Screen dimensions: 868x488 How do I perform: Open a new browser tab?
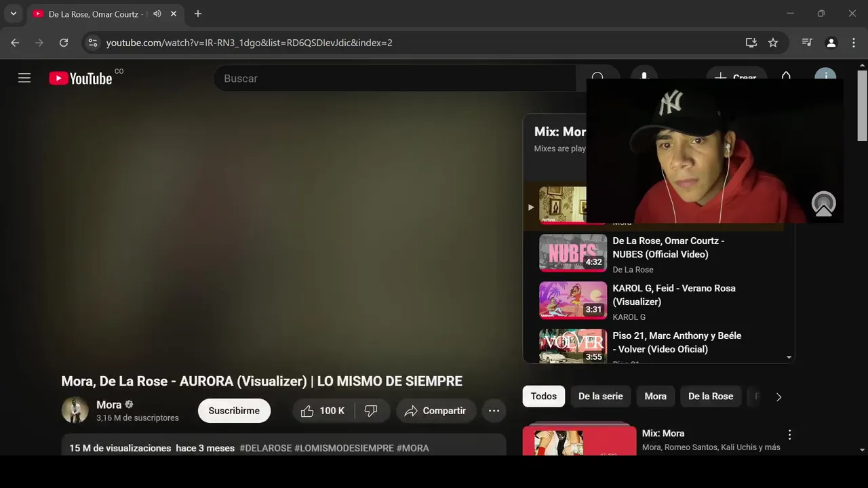tap(198, 14)
